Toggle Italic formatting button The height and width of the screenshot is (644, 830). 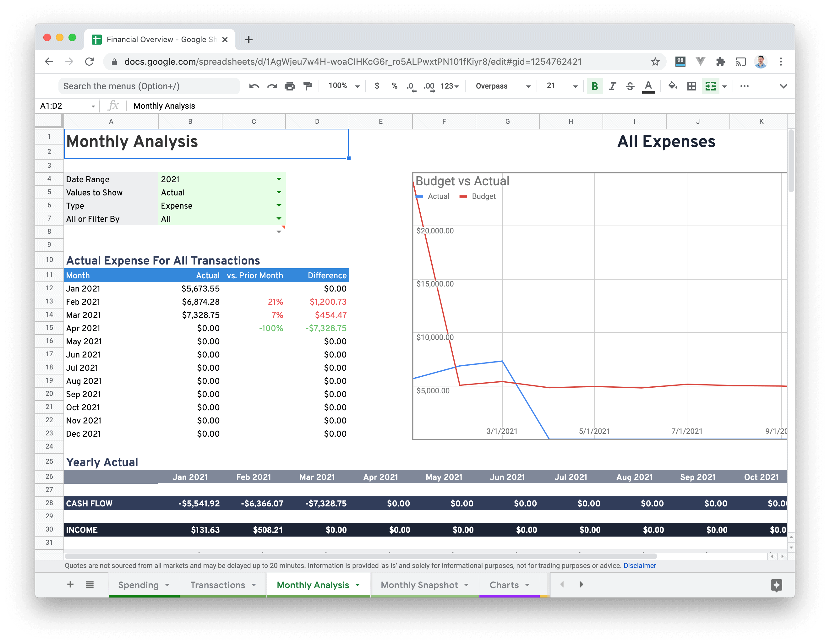click(x=612, y=86)
